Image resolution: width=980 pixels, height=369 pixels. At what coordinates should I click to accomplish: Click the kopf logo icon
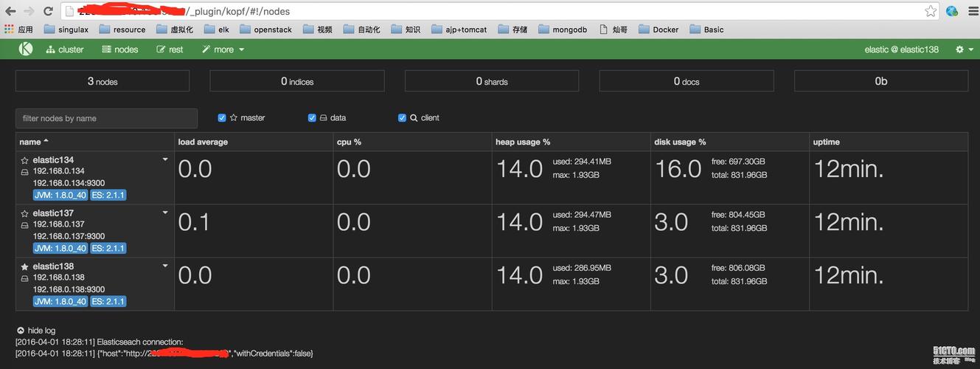(26, 49)
